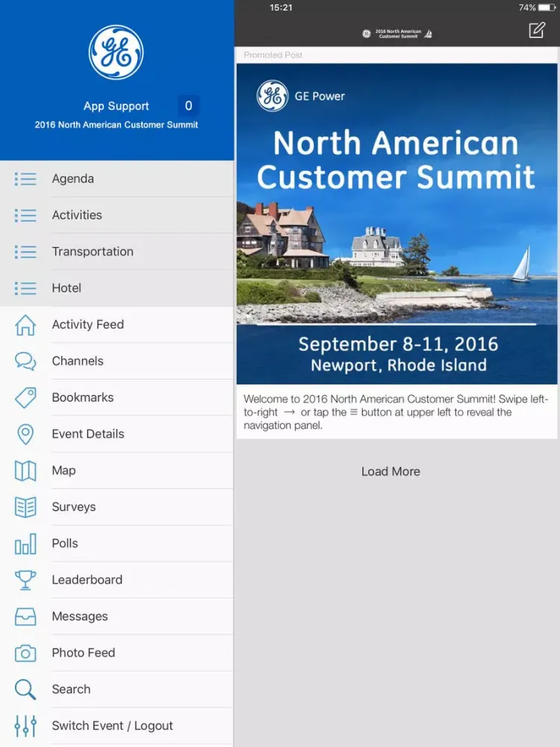This screenshot has height=747, width=560.
Task: Choose Switch Event / Logout
Action: pyautogui.click(x=116, y=725)
